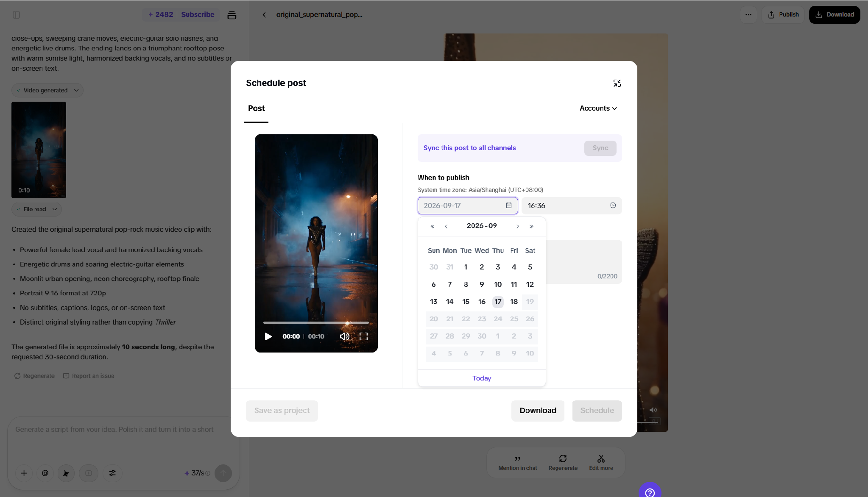Select Today in the calendar
Image resolution: width=868 pixels, height=497 pixels.
click(x=482, y=378)
